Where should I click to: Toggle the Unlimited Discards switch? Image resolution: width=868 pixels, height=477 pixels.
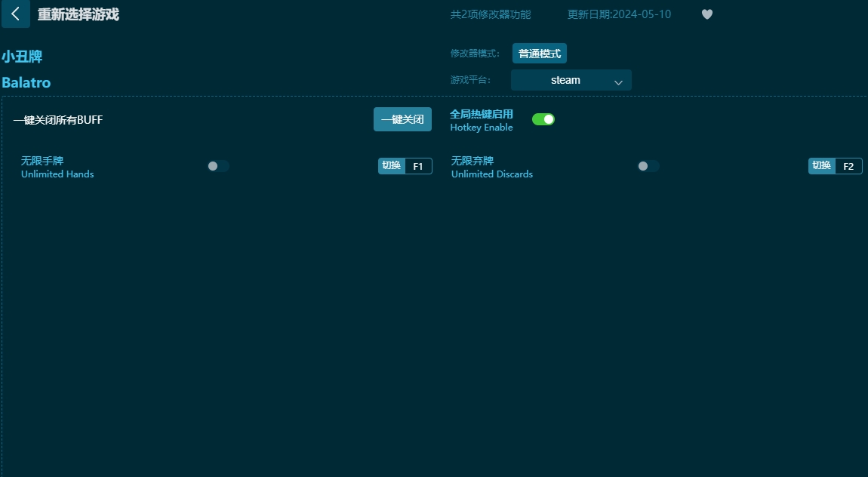(x=648, y=166)
